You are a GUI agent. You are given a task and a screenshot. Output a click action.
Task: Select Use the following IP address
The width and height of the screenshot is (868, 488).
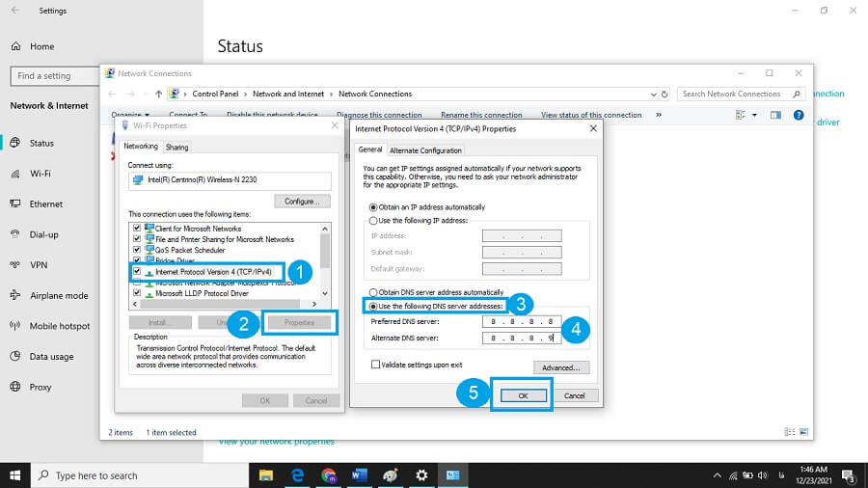pos(373,221)
